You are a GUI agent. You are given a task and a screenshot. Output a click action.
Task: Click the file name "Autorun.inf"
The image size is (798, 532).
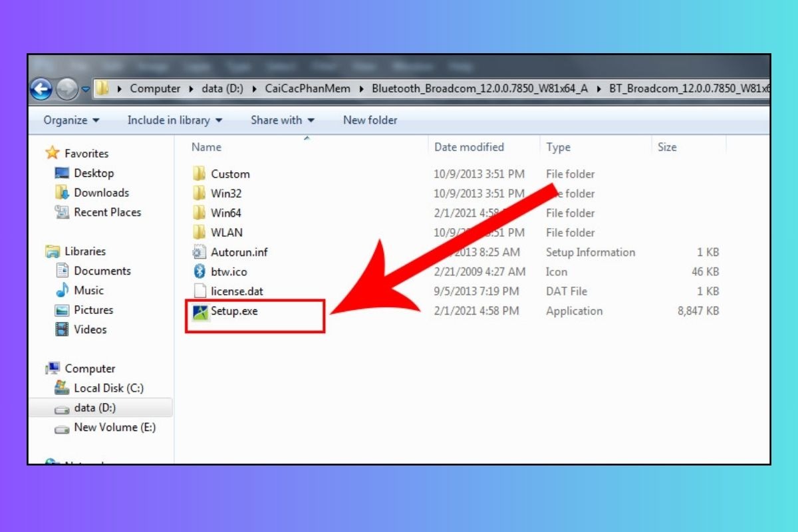click(x=239, y=252)
